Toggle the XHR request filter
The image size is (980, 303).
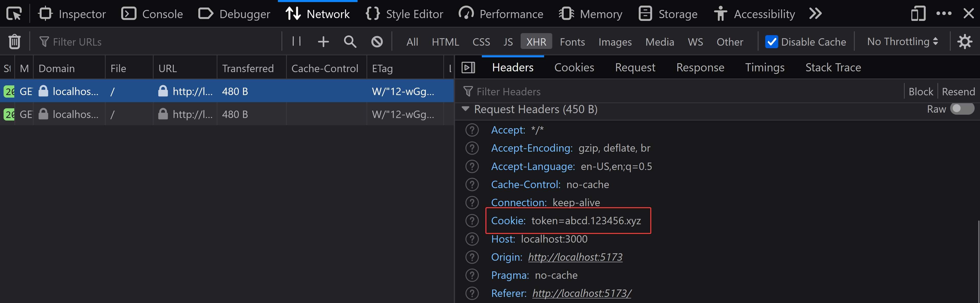coord(536,42)
